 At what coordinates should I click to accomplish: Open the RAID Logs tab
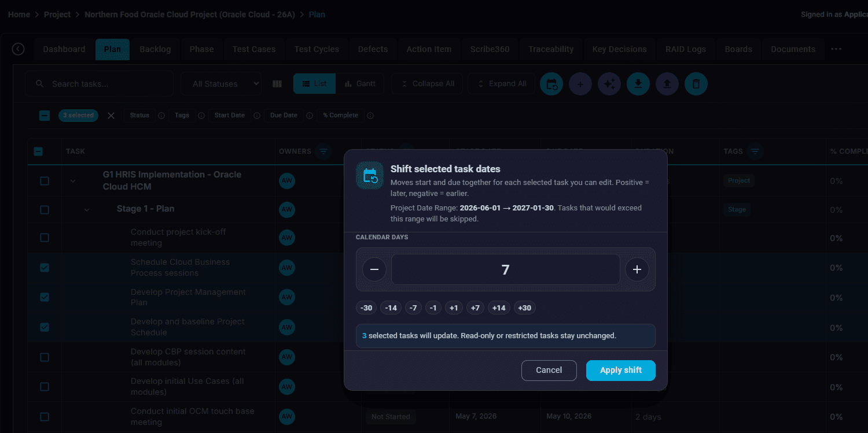point(686,49)
